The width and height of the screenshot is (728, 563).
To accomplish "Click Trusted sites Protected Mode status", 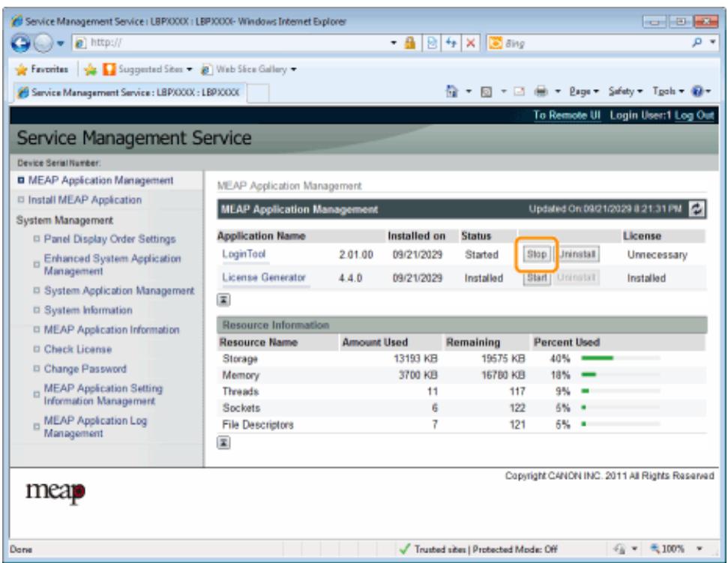I will click(x=478, y=549).
